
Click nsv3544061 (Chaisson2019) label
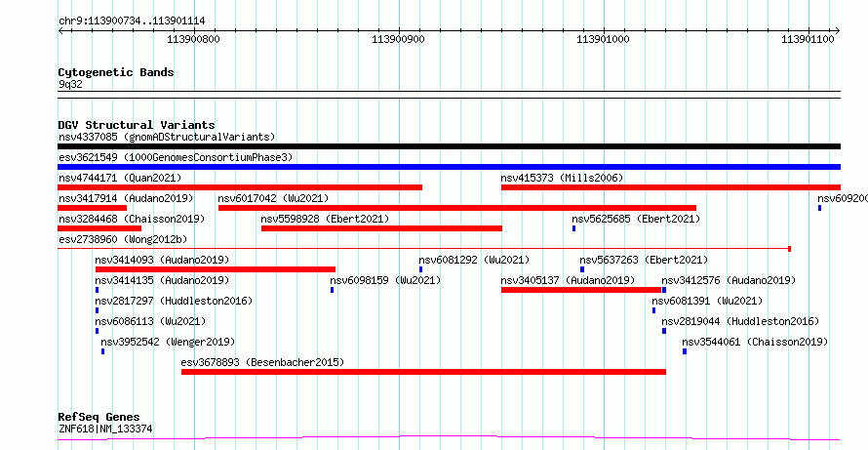pos(755,342)
